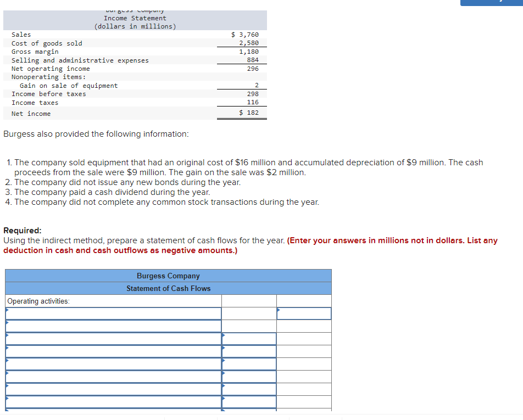
Task: Select the 'Income before taxes' label
Action: (49, 94)
